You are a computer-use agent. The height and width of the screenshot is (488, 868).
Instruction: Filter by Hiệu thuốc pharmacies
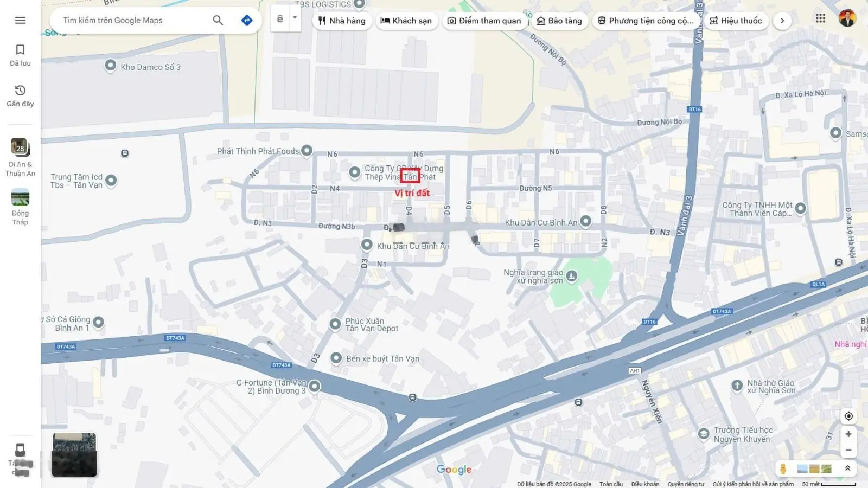pyautogui.click(x=736, y=21)
